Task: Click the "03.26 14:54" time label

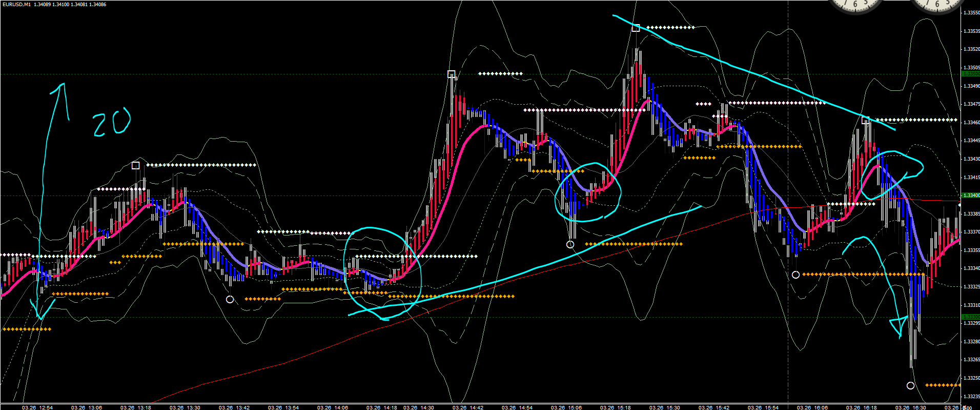Action: (517, 407)
